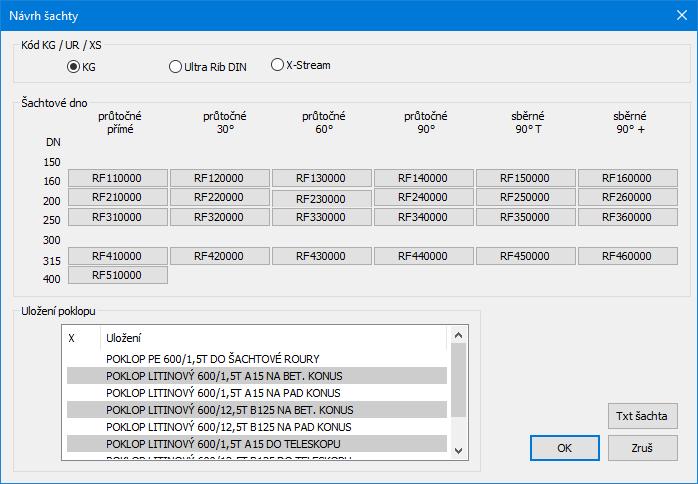This screenshot has height=484, width=698.
Task: Choose the RF230000 button
Action: click(321, 199)
